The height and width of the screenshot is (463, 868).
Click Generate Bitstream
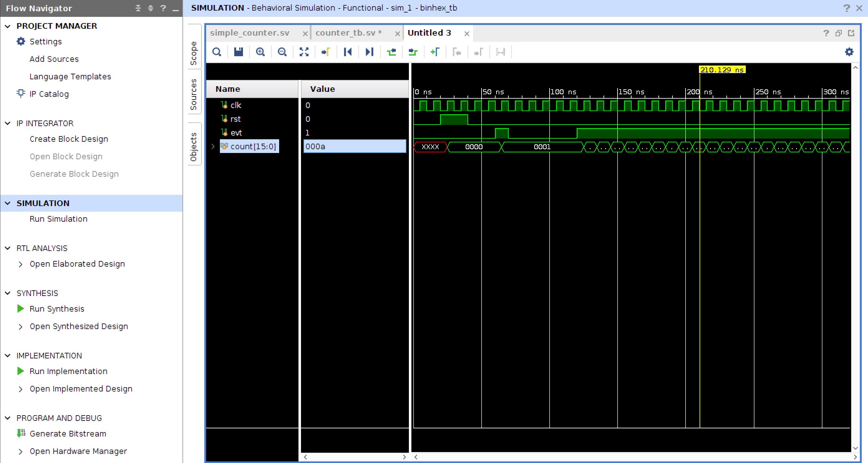click(67, 434)
